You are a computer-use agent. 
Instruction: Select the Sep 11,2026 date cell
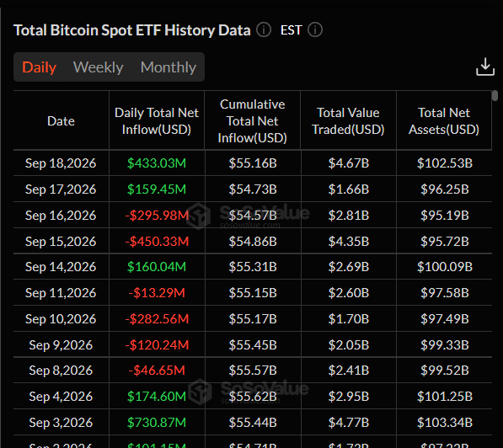(61, 293)
